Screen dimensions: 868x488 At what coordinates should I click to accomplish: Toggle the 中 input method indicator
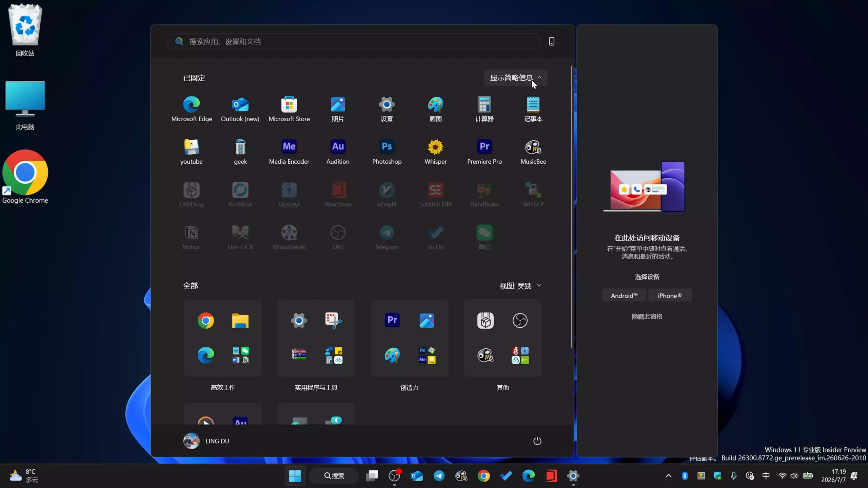(x=766, y=476)
